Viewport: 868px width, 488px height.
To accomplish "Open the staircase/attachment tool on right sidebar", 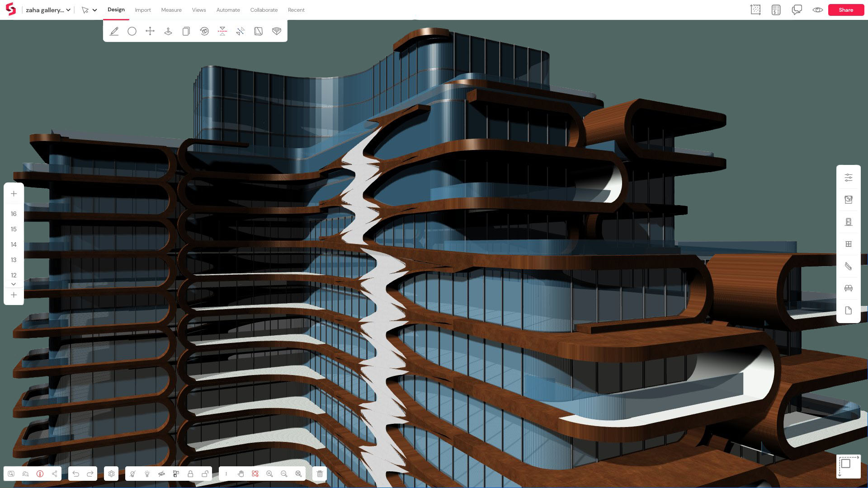I will click(x=849, y=266).
